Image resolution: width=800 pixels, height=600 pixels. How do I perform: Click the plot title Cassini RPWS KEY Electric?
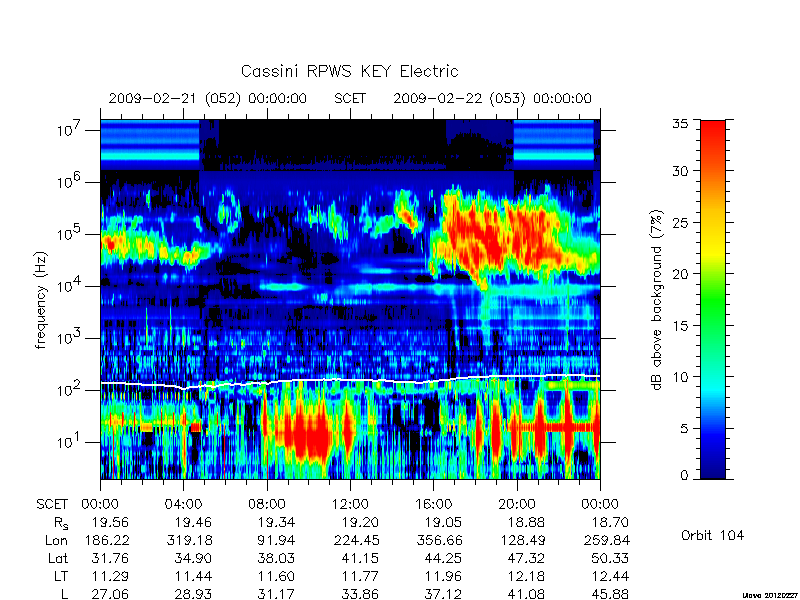(x=349, y=71)
